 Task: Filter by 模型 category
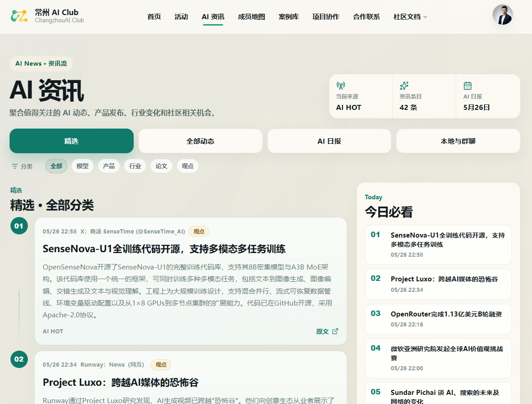pos(83,166)
